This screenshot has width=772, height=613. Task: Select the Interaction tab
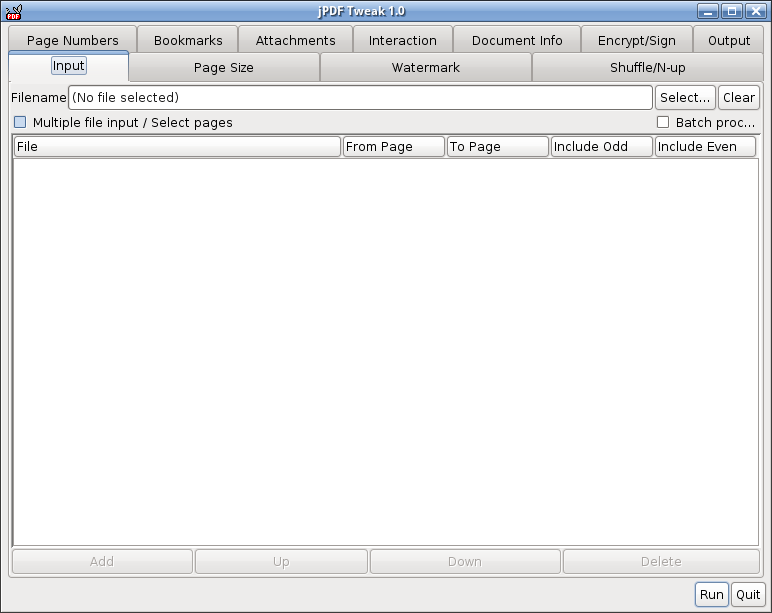tap(403, 40)
